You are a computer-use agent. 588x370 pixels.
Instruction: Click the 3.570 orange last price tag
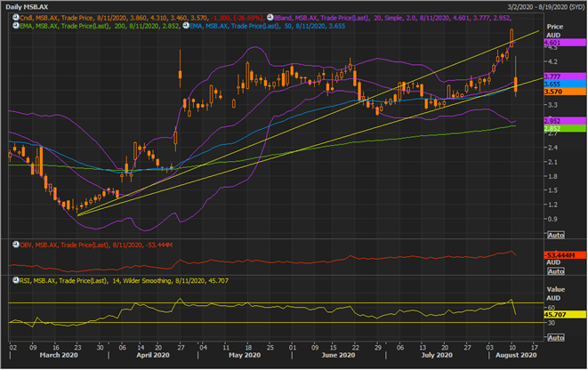[565, 92]
